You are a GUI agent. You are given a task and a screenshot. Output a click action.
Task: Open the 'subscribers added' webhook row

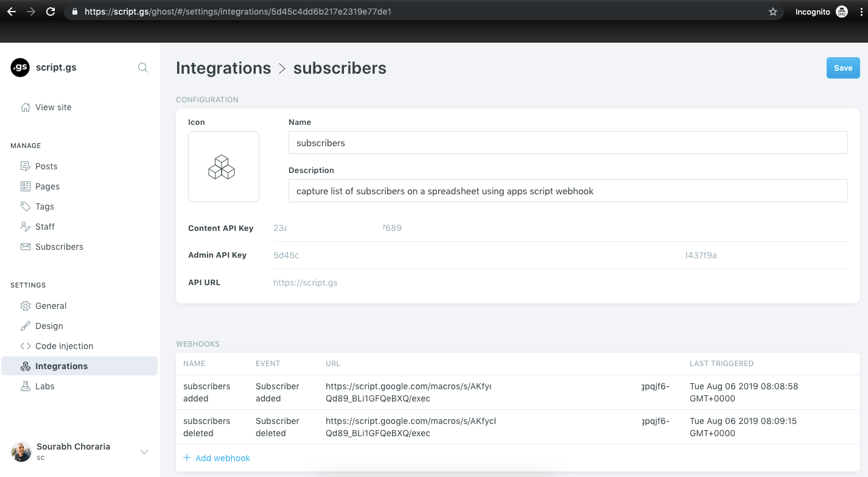point(518,392)
